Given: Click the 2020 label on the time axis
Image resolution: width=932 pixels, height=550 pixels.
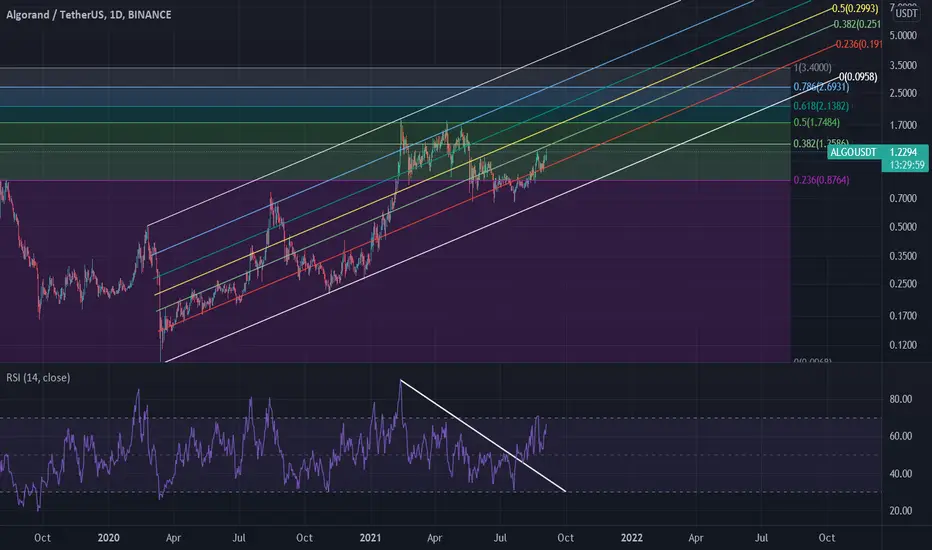Looking at the screenshot, I should tap(108, 538).
